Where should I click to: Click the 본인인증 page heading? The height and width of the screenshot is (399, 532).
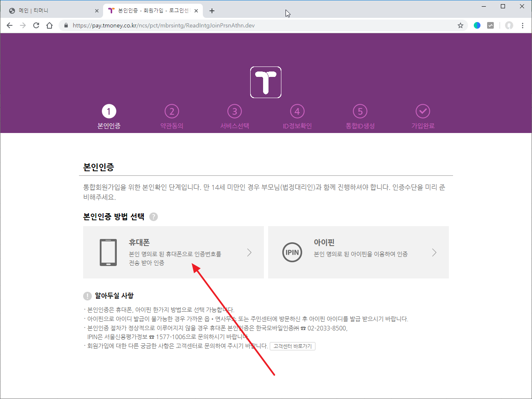99,167
